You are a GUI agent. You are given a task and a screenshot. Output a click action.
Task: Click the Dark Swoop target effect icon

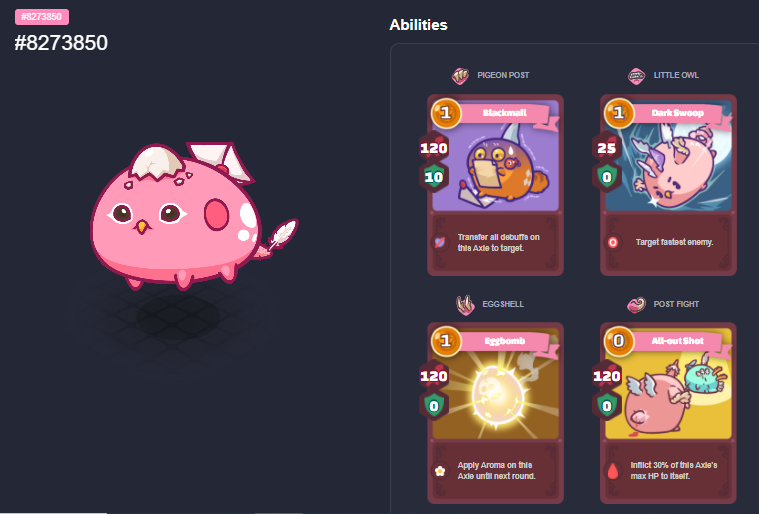[x=613, y=242]
